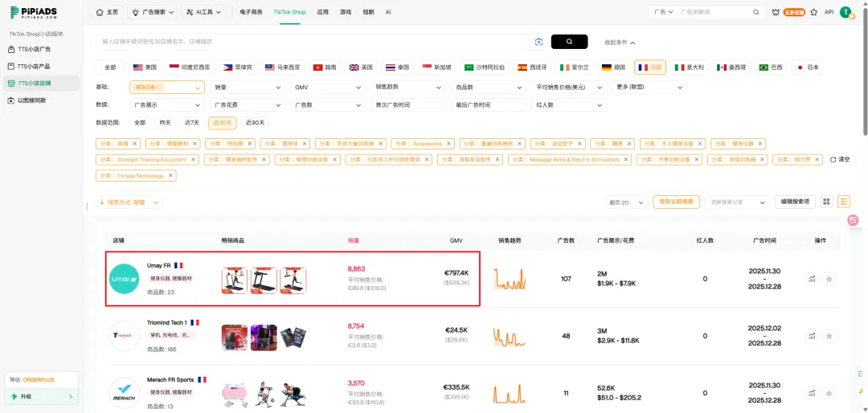Click the black magnifier search button
The height and width of the screenshot is (413, 868).
pyautogui.click(x=569, y=42)
